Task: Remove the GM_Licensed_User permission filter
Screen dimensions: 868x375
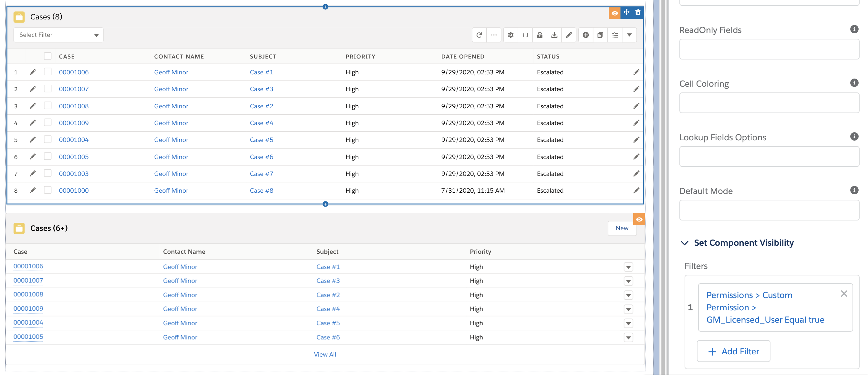Action: [x=844, y=294]
